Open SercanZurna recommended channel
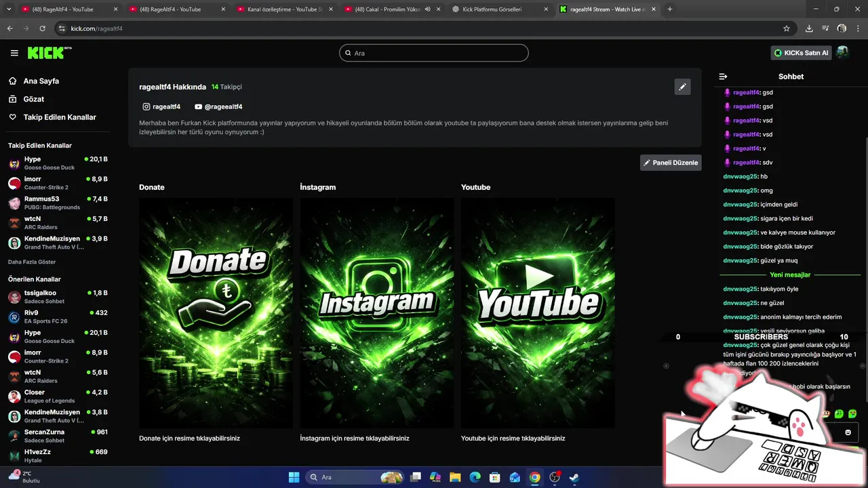The width and height of the screenshot is (868, 488). tap(58, 436)
